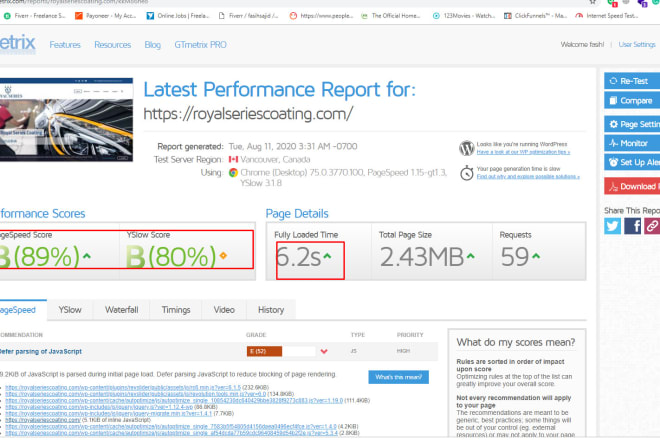Open WP optimization tips link

(523, 152)
